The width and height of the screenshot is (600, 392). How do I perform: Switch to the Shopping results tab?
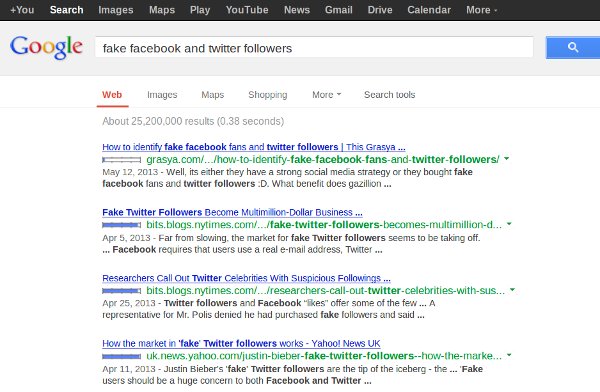268,95
